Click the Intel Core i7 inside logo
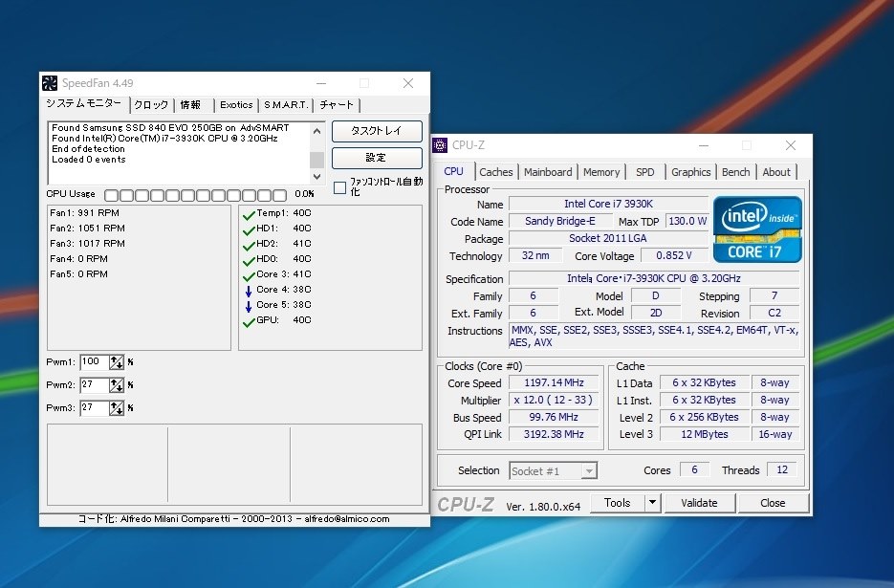 click(757, 229)
